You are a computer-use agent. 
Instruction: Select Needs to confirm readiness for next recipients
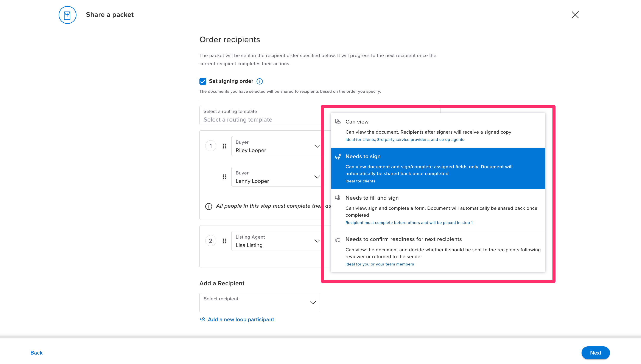pyautogui.click(x=403, y=239)
